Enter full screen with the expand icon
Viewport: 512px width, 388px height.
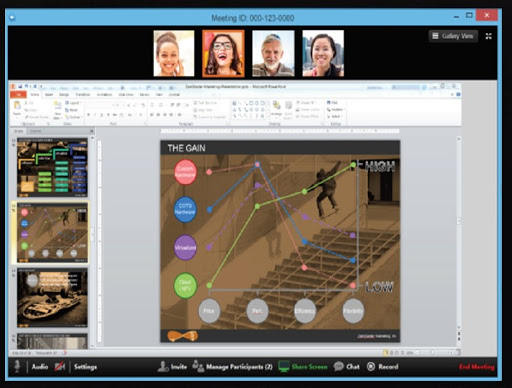point(488,36)
